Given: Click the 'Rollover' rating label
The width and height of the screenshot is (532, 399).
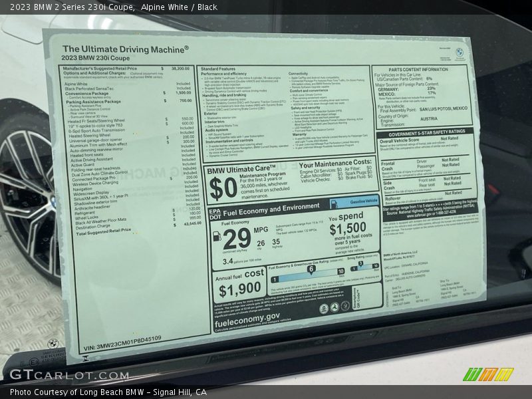Looking at the screenshot, I should click(393, 198).
